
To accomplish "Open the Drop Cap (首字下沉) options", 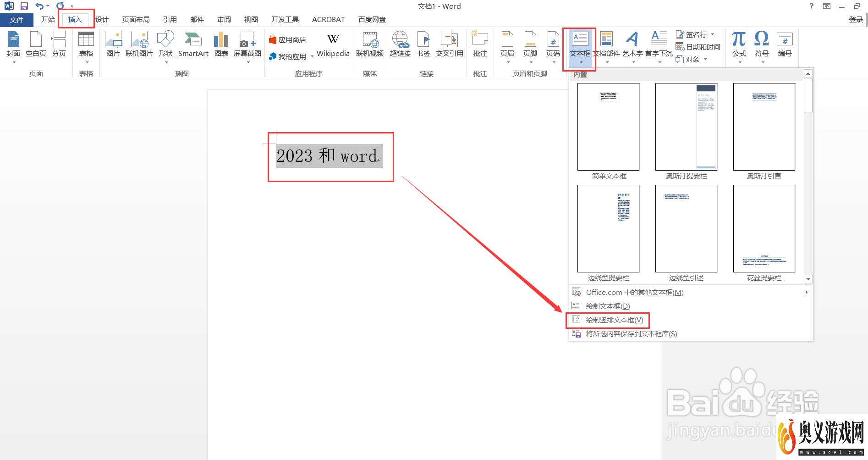I will (x=659, y=46).
